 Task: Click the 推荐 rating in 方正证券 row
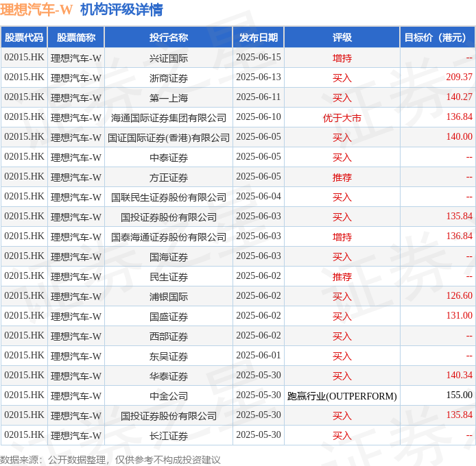342,177
